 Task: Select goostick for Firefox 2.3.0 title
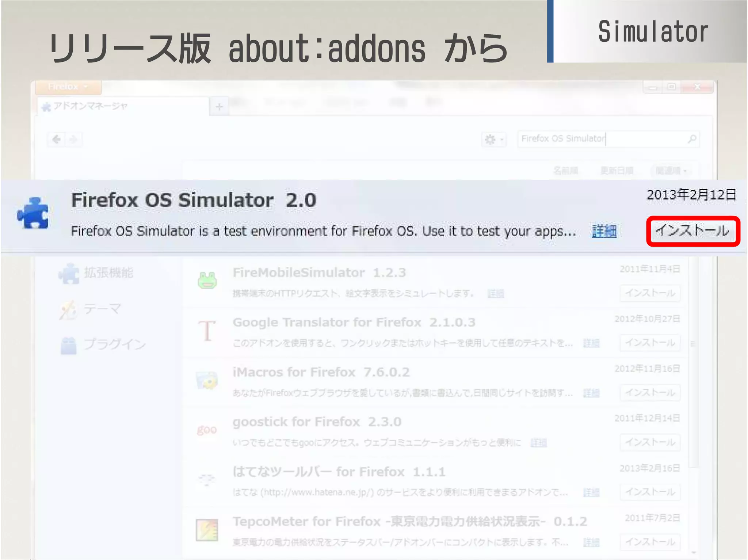[x=317, y=422]
